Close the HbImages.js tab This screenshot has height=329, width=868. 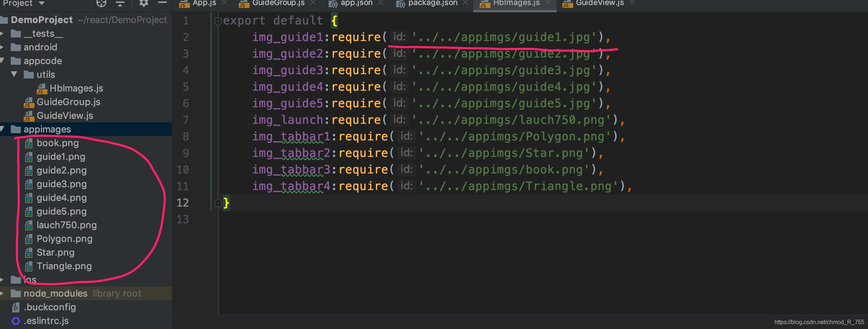[x=548, y=3]
